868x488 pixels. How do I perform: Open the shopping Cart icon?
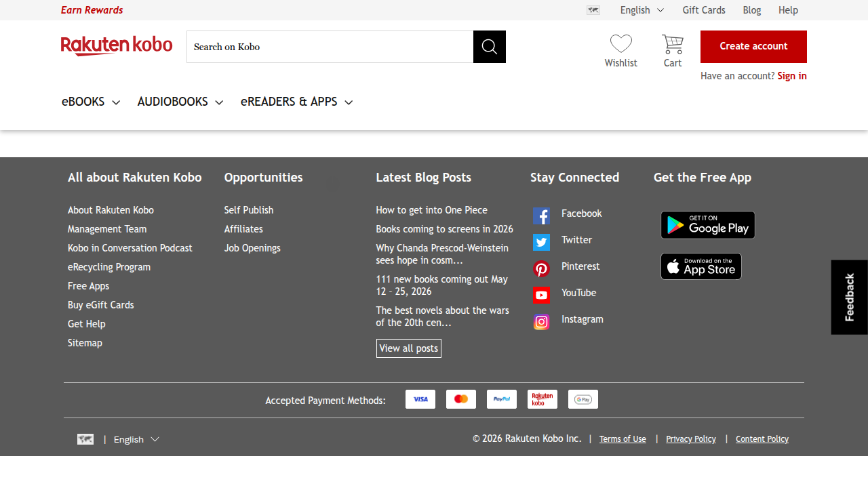click(673, 44)
